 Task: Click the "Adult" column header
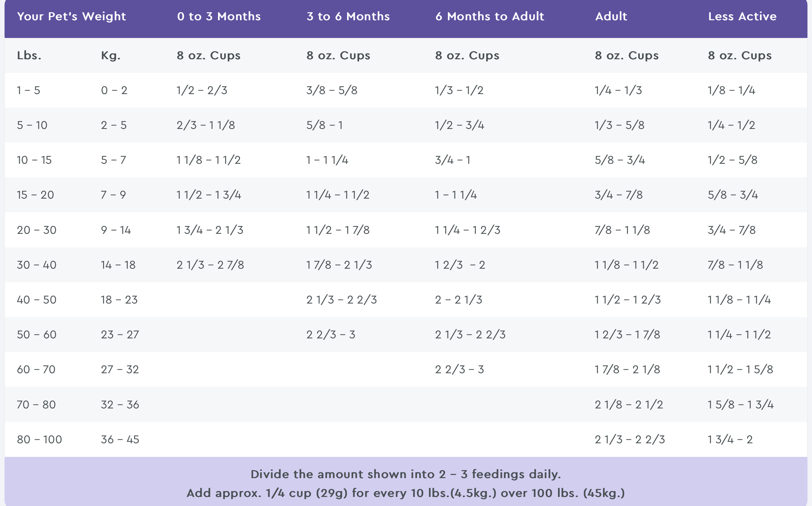(611, 16)
